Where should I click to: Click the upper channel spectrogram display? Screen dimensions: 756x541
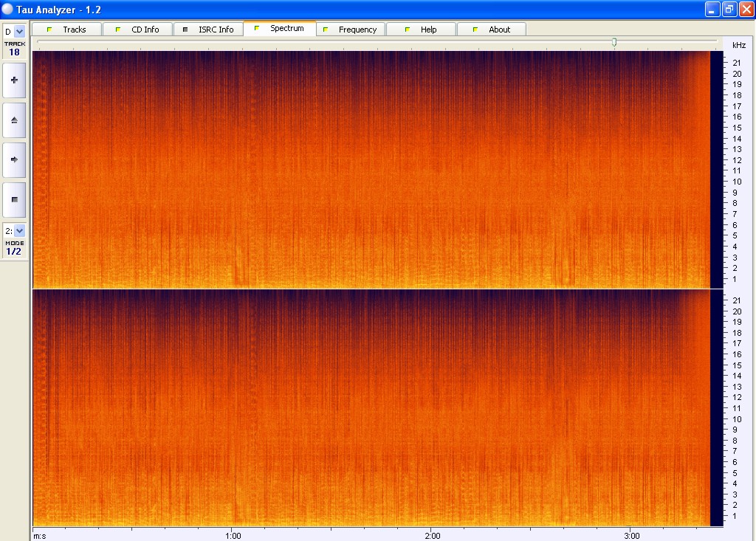point(369,169)
